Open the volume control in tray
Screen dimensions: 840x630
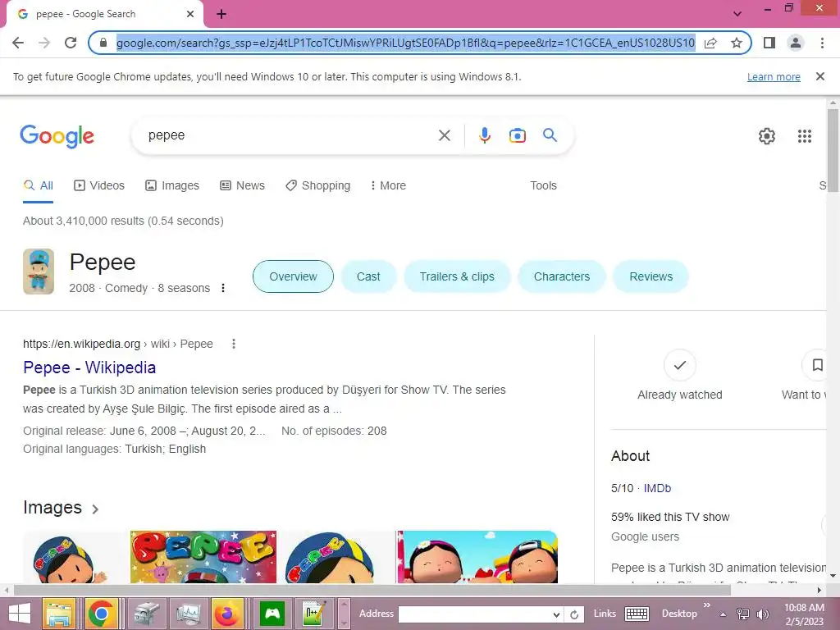tap(762, 614)
